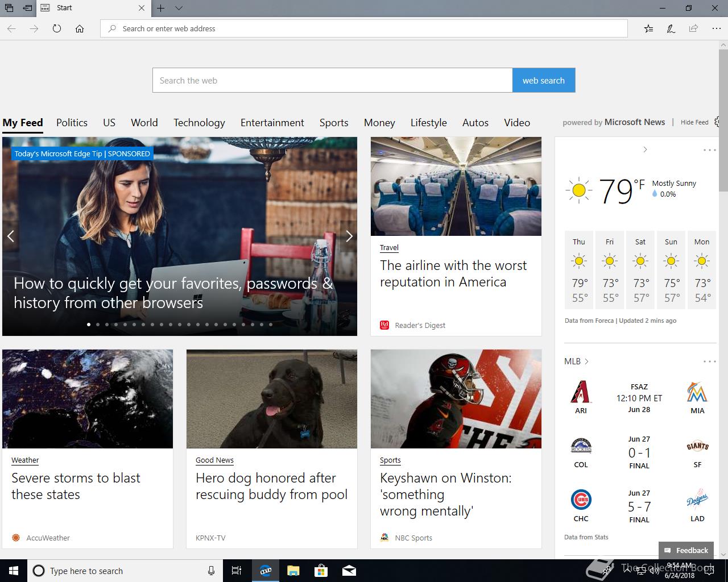Open Microsoft Store from taskbar

321,571
